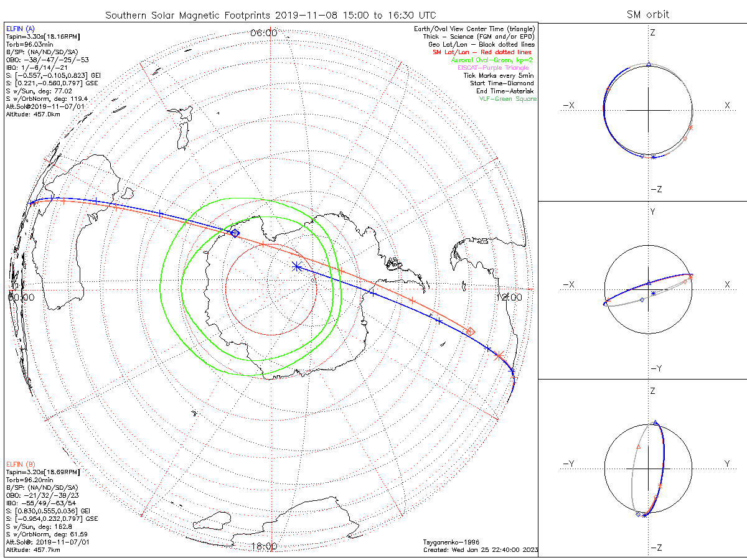
Task: Click 'Torb=96.03min' text
Action: click(29, 45)
